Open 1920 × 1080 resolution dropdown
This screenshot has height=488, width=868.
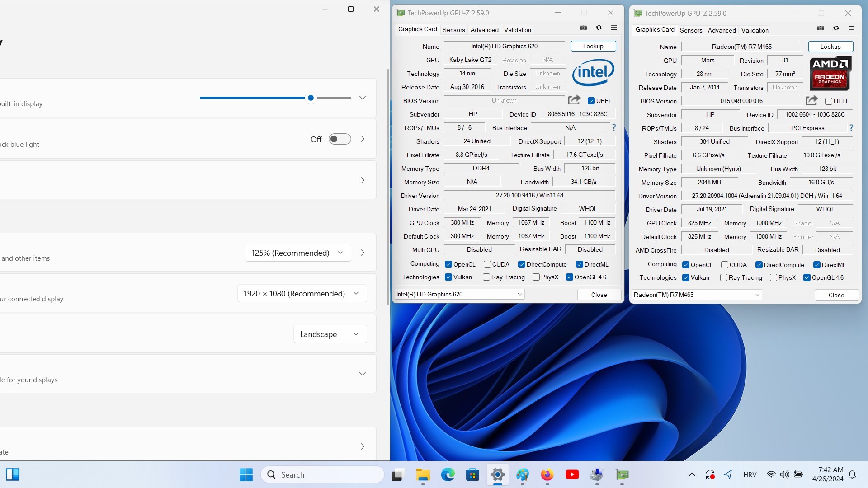[302, 293]
